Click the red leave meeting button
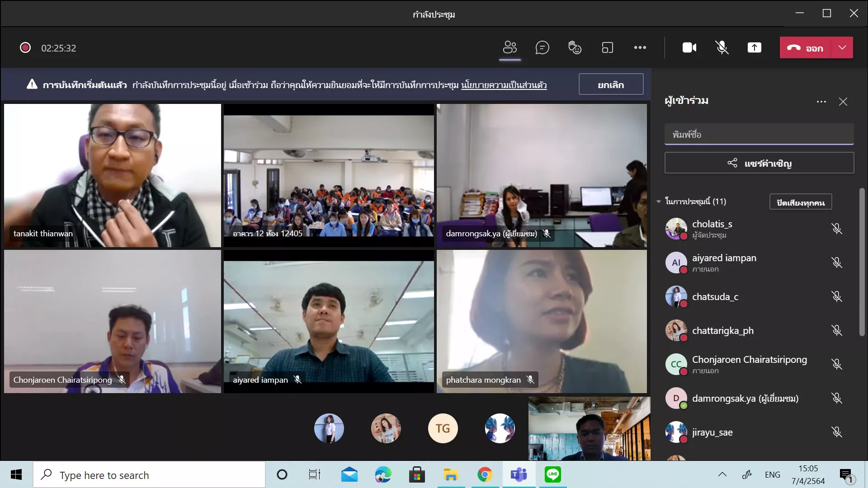The width and height of the screenshot is (868, 488). pos(805,47)
